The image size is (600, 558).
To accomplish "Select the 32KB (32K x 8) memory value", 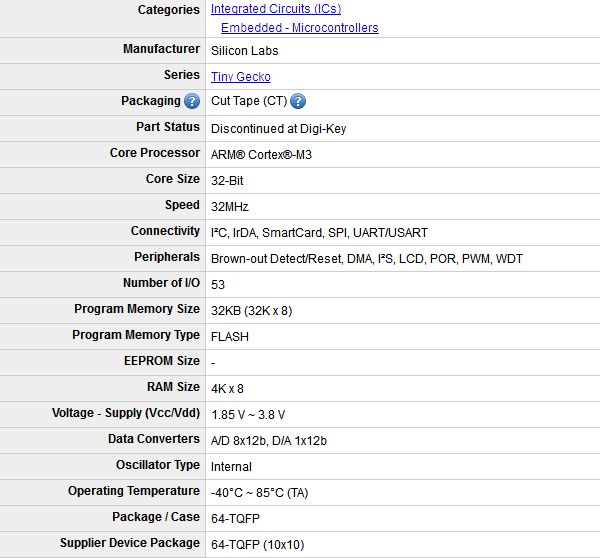I will (251, 311).
